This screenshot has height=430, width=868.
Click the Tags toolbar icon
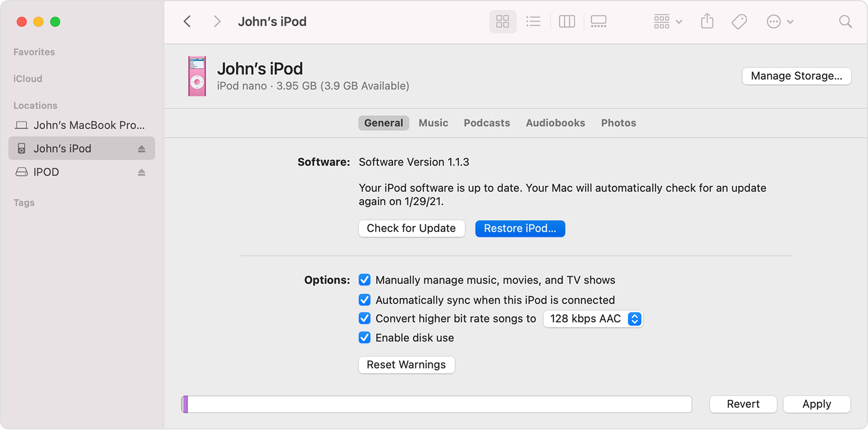[739, 22]
